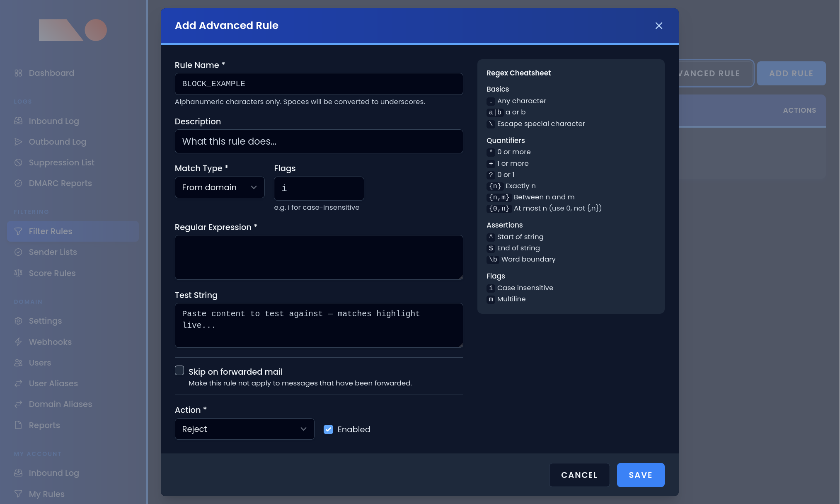This screenshot has width=840, height=504.
Task: Click the Settings gear icon in sidebar
Action: click(18, 321)
